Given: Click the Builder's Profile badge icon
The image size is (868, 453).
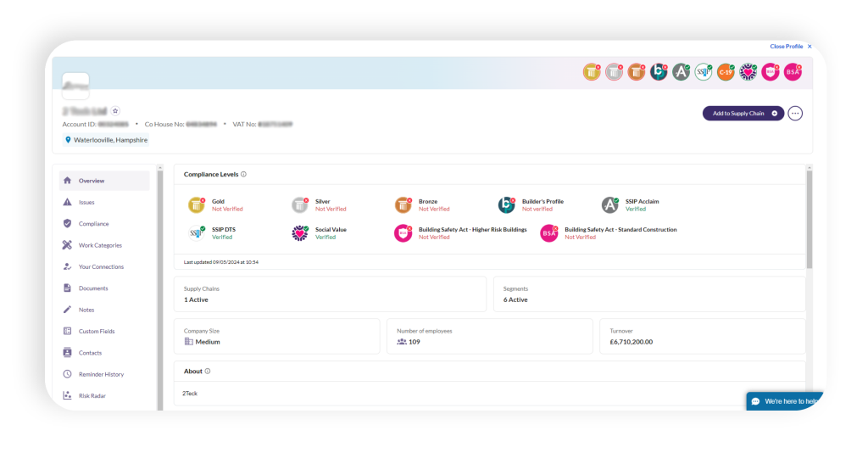Looking at the screenshot, I should point(506,205).
